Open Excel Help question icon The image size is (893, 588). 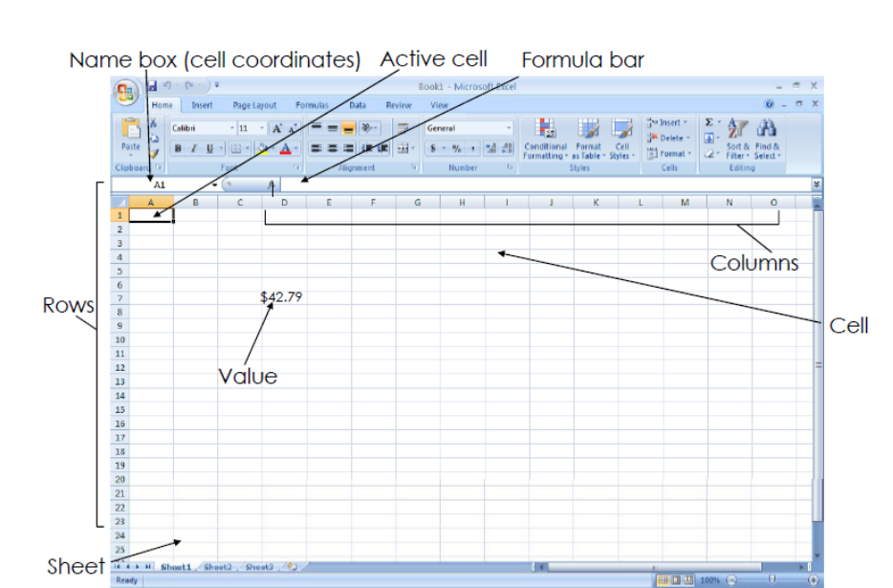(x=770, y=103)
